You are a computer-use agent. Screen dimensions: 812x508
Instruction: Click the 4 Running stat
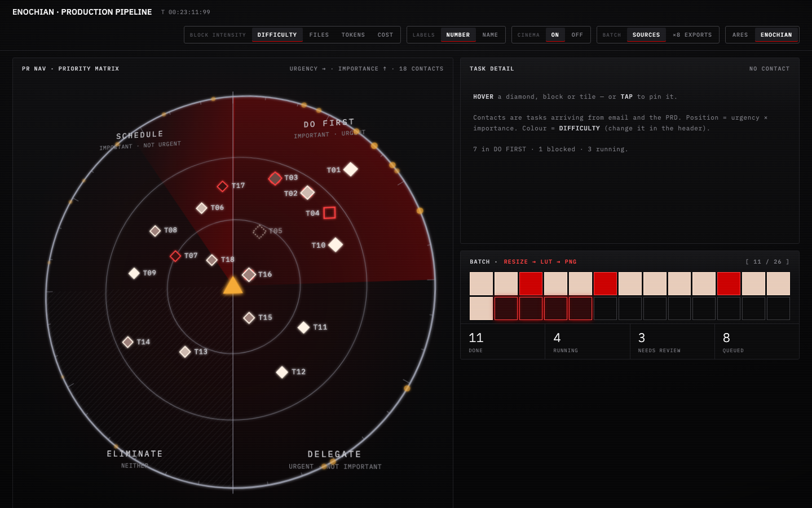(x=588, y=342)
